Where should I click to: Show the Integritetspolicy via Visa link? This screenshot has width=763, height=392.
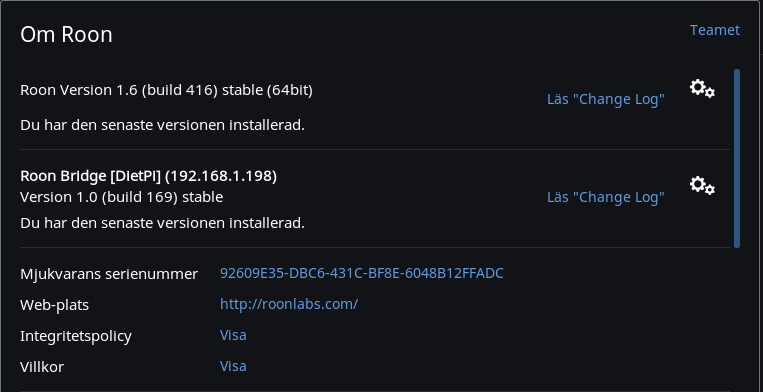[233, 335]
